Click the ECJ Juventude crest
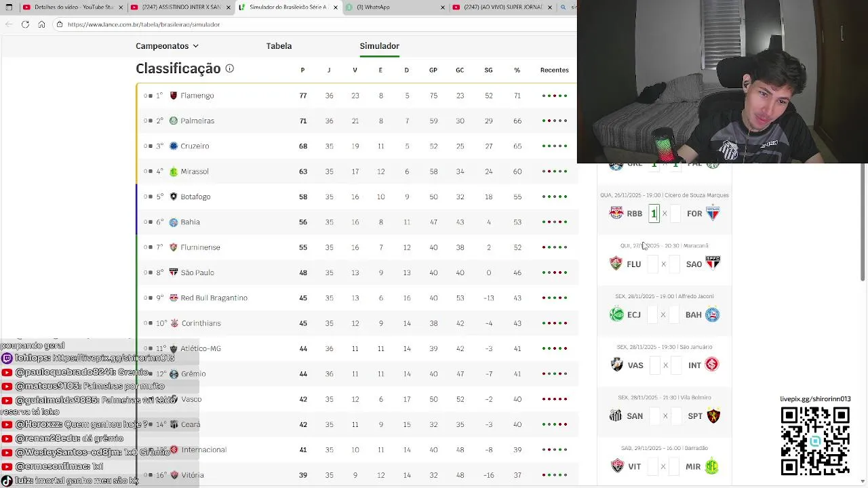The height and width of the screenshot is (488, 868). tap(616, 314)
